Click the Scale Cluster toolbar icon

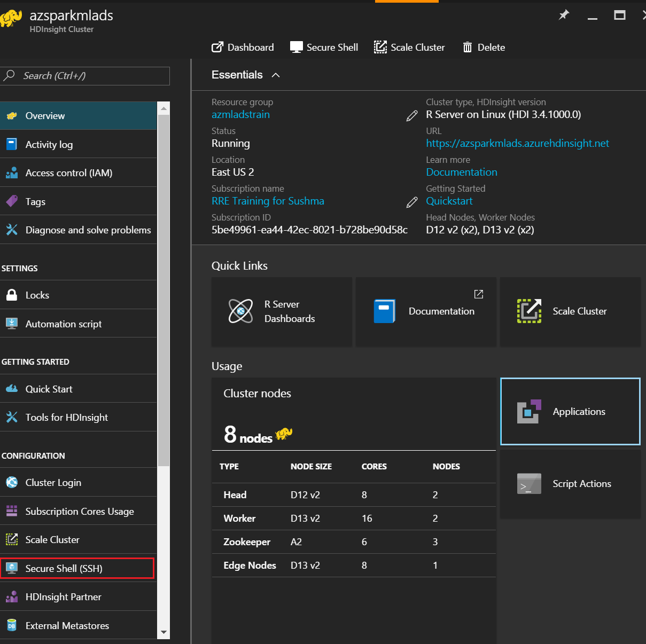380,47
